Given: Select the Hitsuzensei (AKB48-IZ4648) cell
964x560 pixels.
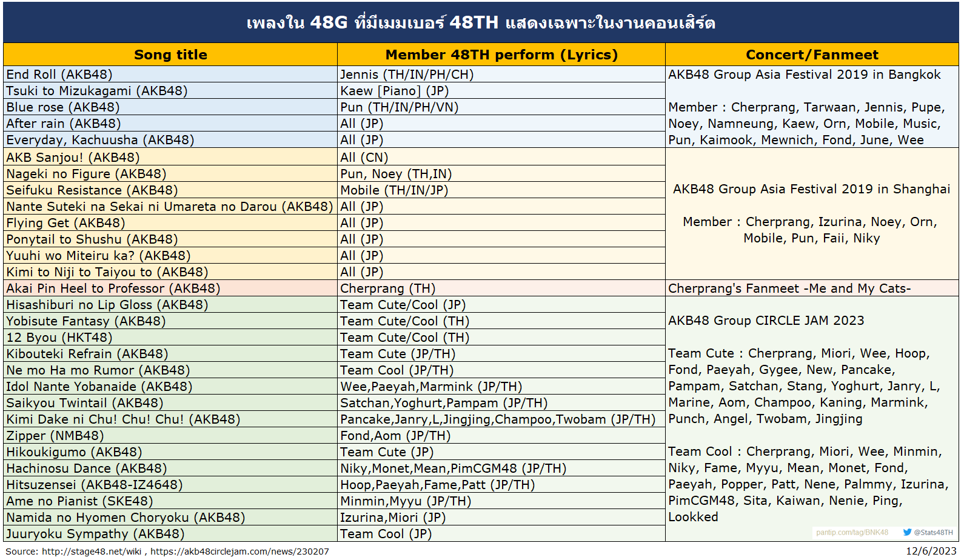Looking at the screenshot, I should point(170,485).
